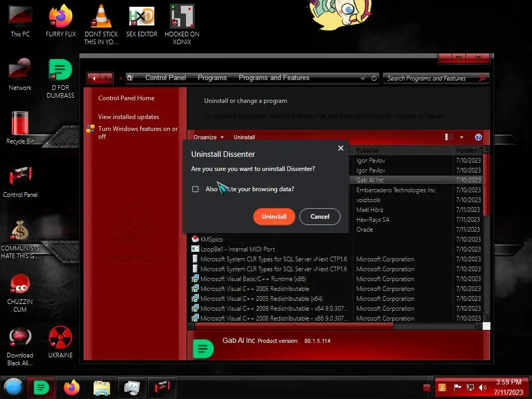Open the view options dropdown arrow
The width and height of the screenshot is (532, 399).
pyautogui.click(x=461, y=137)
